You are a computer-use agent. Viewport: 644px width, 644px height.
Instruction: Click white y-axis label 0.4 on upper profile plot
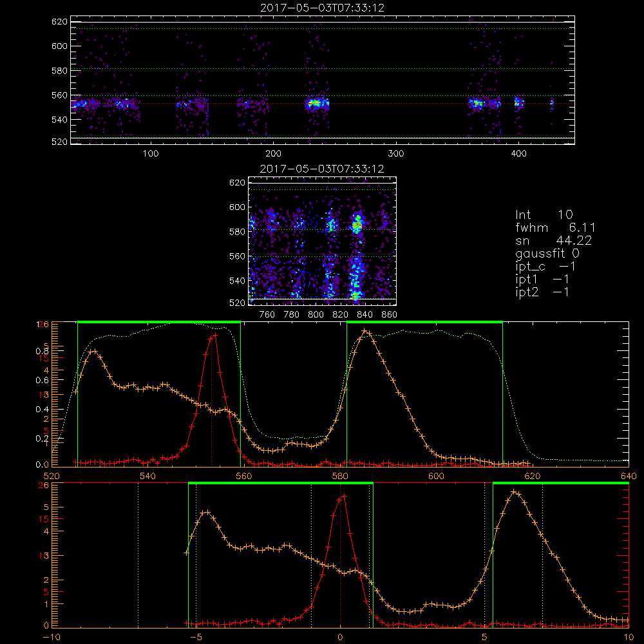coord(42,409)
